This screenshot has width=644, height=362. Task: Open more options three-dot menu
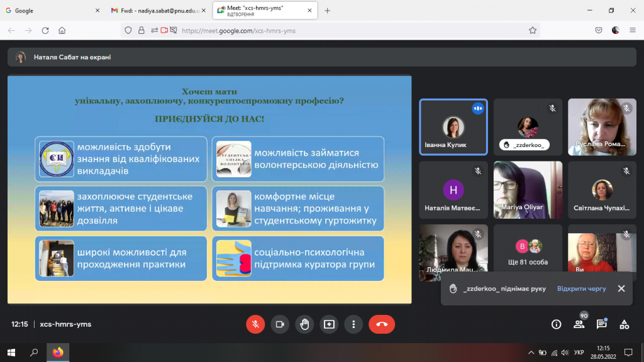tap(353, 324)
